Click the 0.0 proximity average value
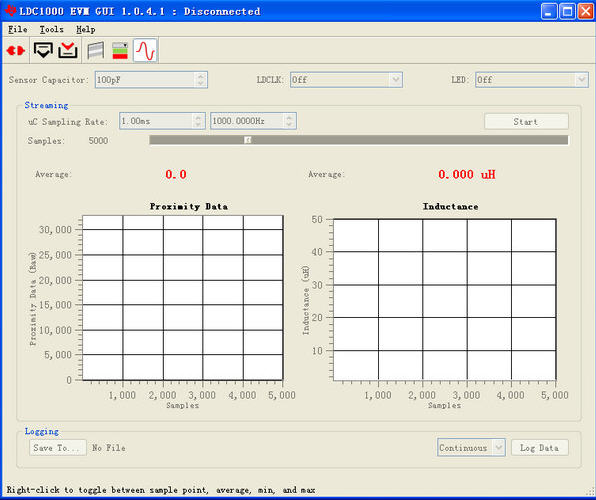Screen dimensions: 596x500 coord(176,175)
